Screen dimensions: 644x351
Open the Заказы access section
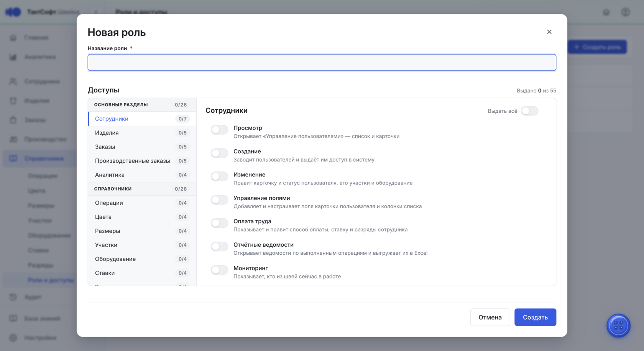tap(142, 147)
